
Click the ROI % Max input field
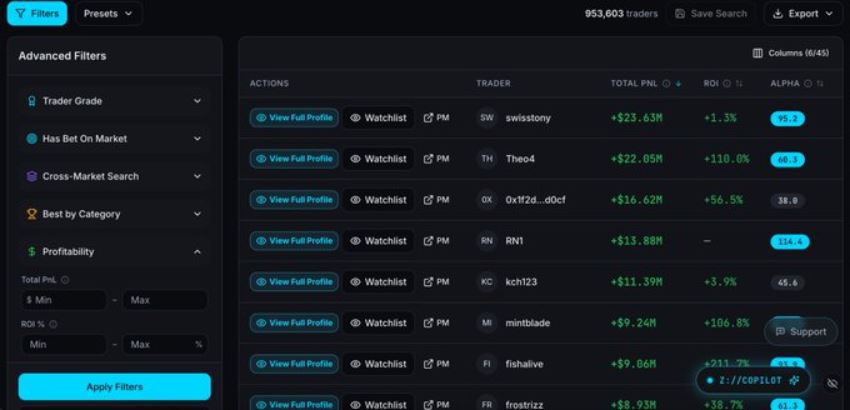[165, 344]
